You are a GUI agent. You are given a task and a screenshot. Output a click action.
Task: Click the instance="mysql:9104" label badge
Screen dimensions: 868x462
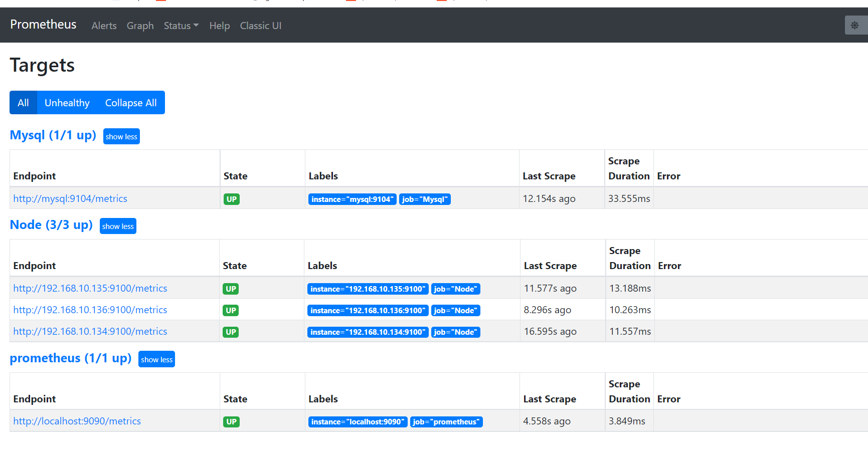[x=353, y=199]
